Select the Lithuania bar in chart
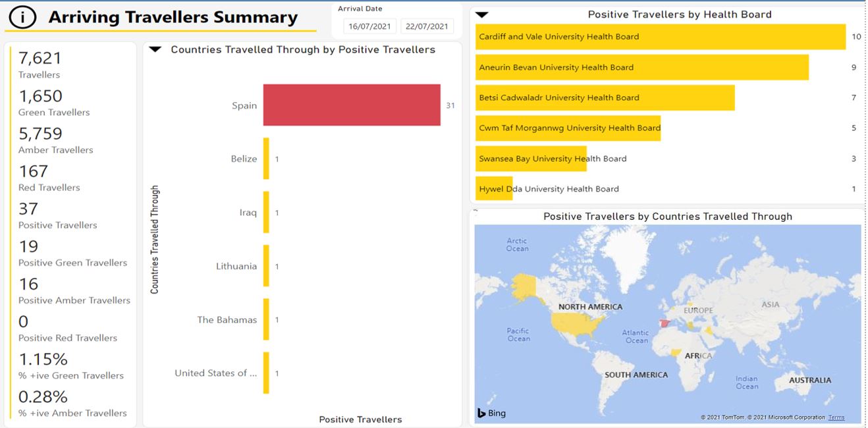Image resolution: width=868 pixels, height=428 pixels. click(266, 266)
